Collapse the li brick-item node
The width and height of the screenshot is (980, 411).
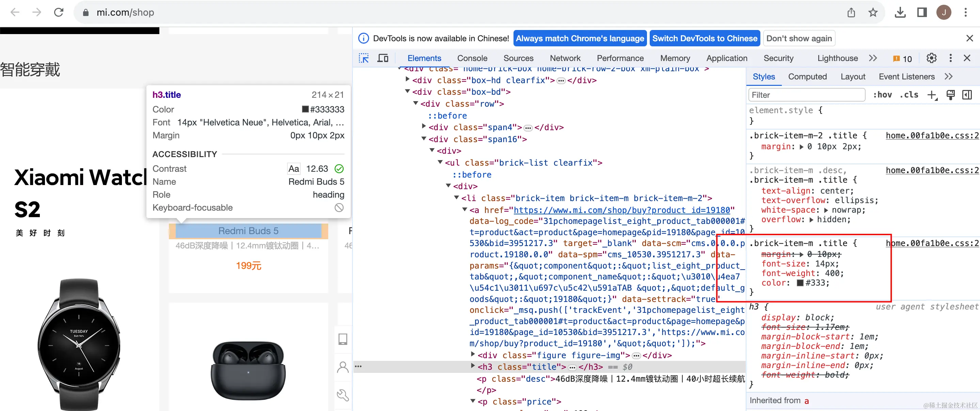pyautogui.click(x=457, y=197)
